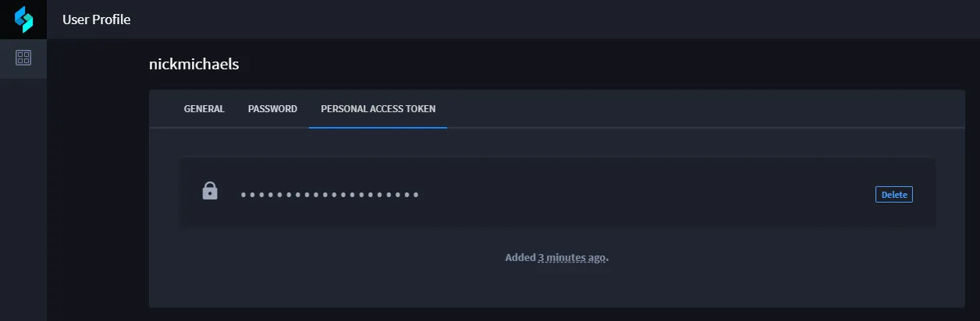Select the Personal Access Token tab

(378, 109)
